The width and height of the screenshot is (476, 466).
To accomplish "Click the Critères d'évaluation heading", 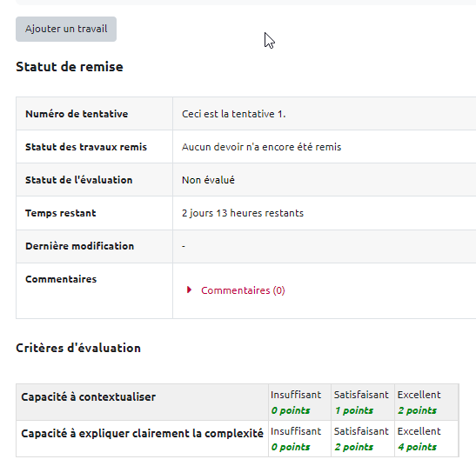I will [78, 348].
